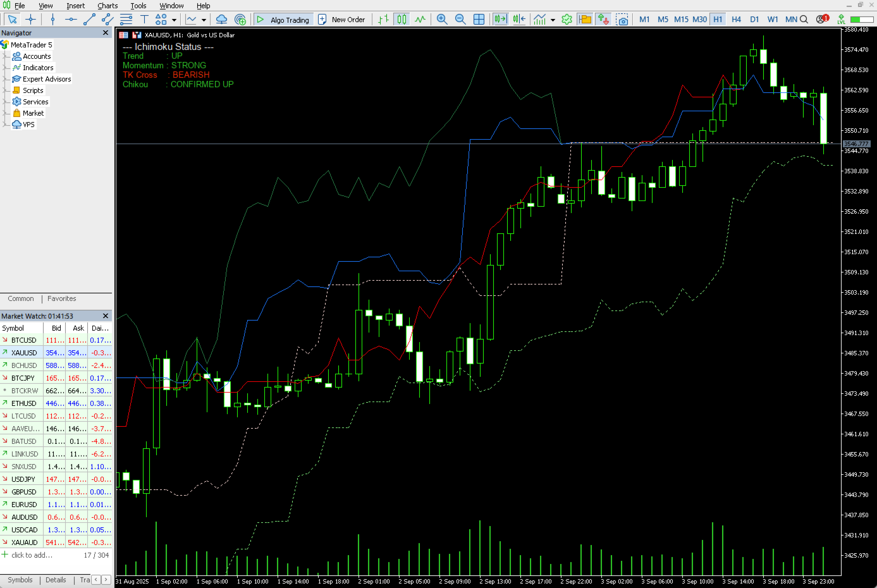Switch chart to bar chart type

(383, 20)
